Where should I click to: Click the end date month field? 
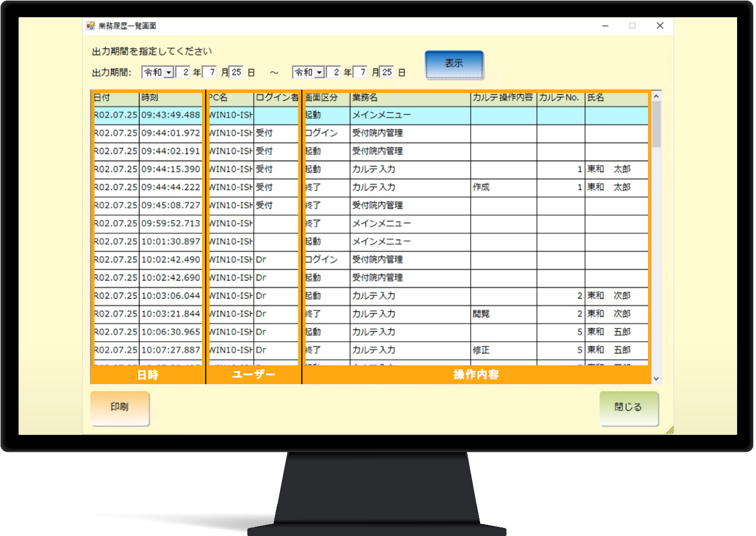coord(361,72)
